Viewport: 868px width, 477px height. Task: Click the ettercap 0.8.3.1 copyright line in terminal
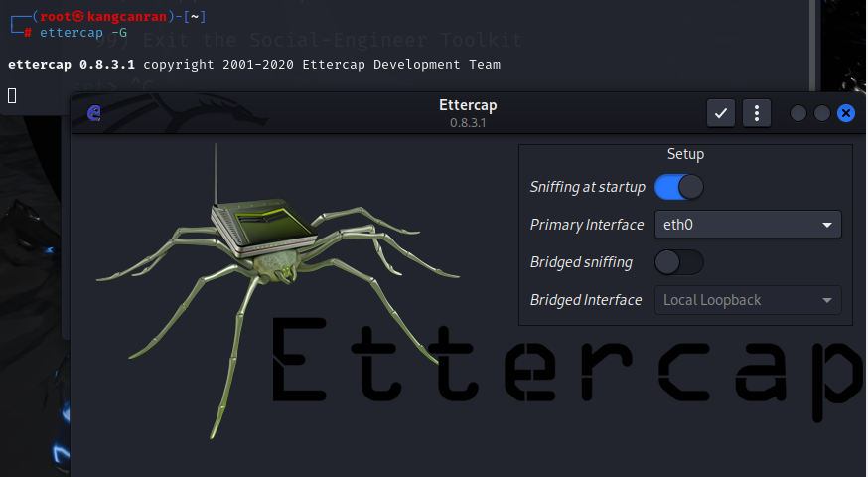click(254, 65)
